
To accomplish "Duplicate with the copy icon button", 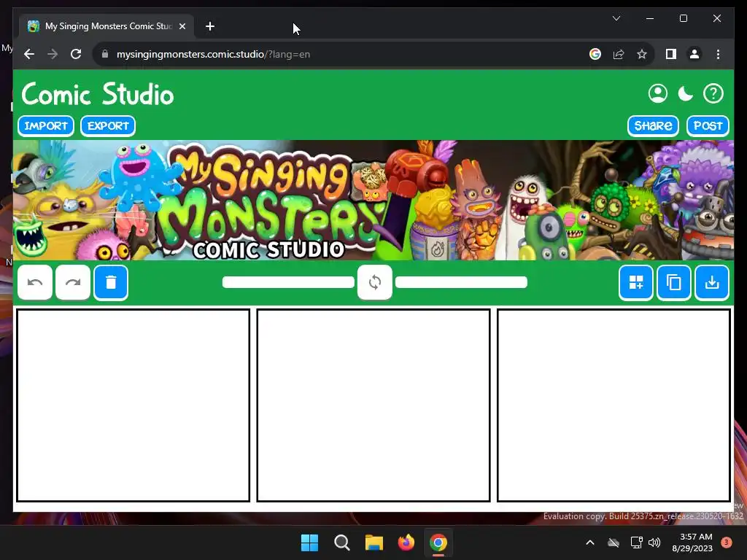I will coord(674,282).
